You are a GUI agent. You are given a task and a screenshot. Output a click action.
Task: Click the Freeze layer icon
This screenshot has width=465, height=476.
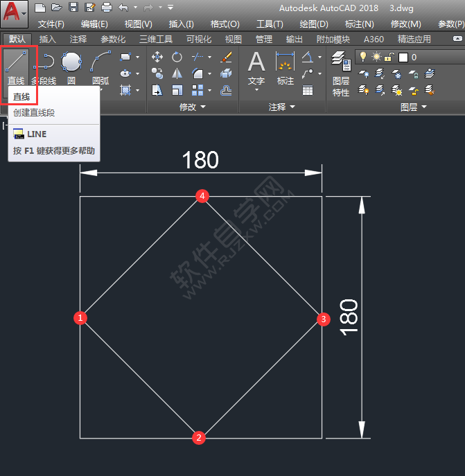point(396,73)
